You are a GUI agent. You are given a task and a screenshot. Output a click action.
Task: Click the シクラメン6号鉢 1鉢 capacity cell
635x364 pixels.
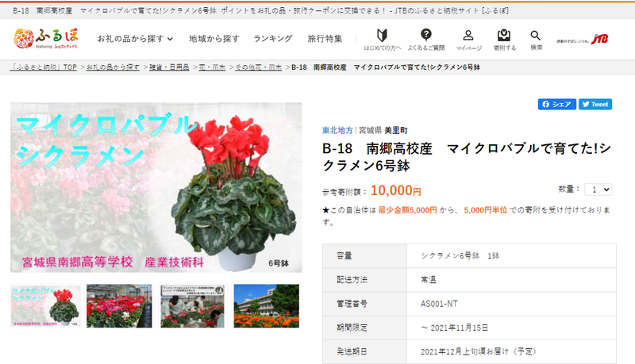click(x=511, y=255)
